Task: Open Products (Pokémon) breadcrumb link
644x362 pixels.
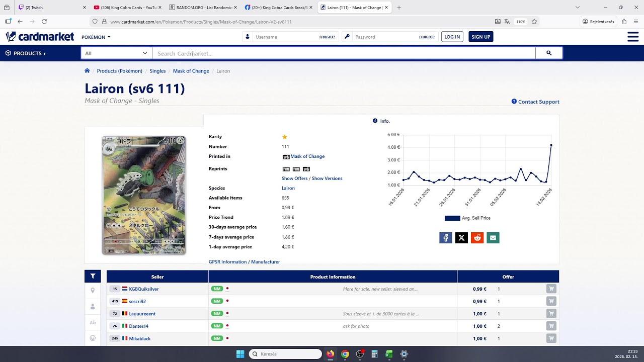Action: click(x=119, y=71)
